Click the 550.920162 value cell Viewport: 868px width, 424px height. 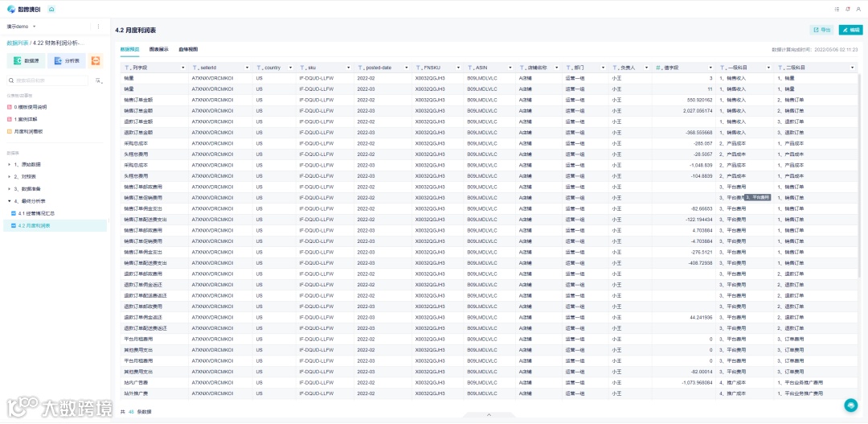pos(684,100)
